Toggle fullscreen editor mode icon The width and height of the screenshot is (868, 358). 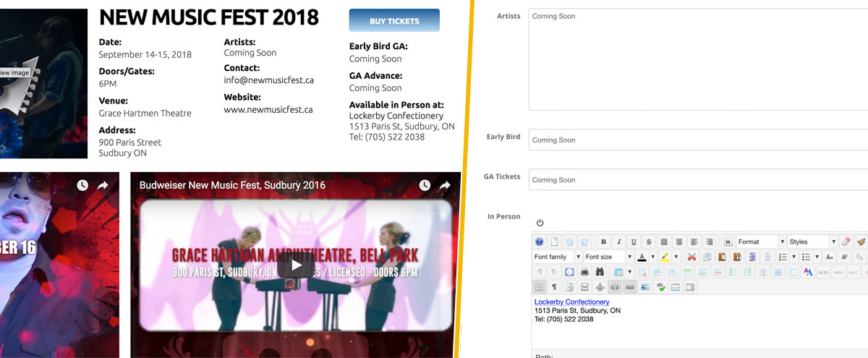pos(569,272)
